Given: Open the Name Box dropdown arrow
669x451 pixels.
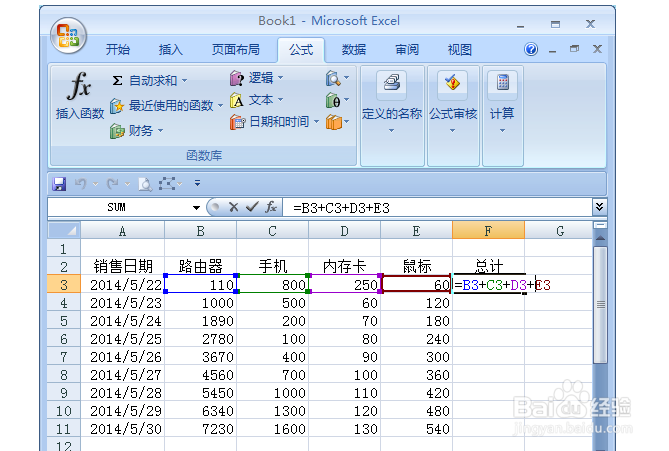Looking at the screenshot, I should [x=196, y=208].
